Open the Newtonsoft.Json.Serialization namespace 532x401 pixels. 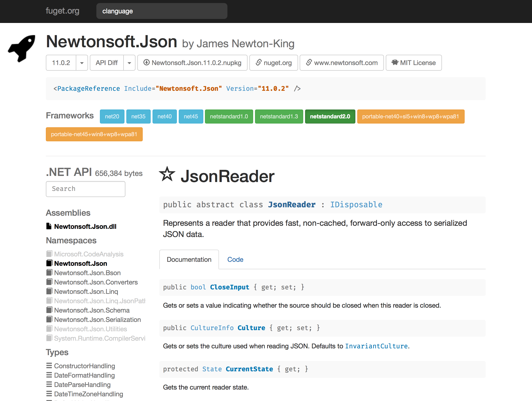tap(97, 320)
